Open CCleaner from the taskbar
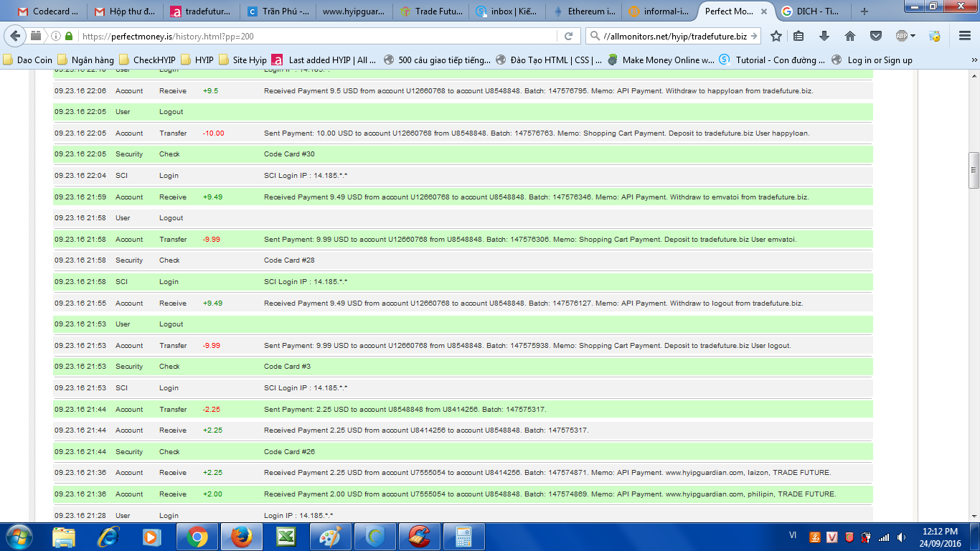 (420, 537)
